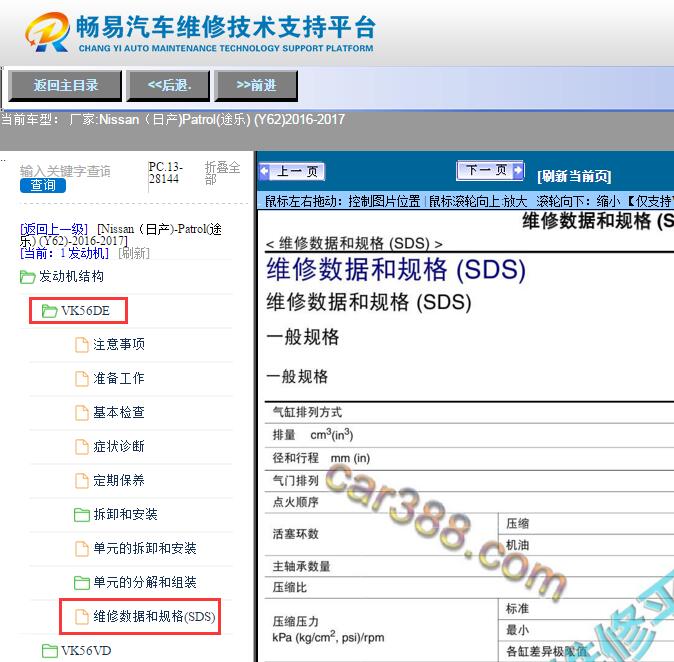The height and width of the screenshot is (662, 674).
Task: Click the 下一页 right arrow icon
Action: (x=518, y=170)
